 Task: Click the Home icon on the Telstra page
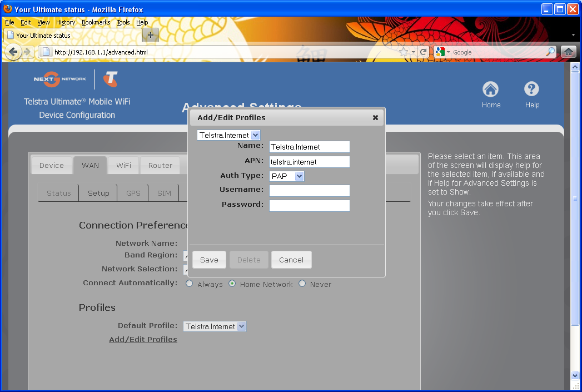(490, 89)
